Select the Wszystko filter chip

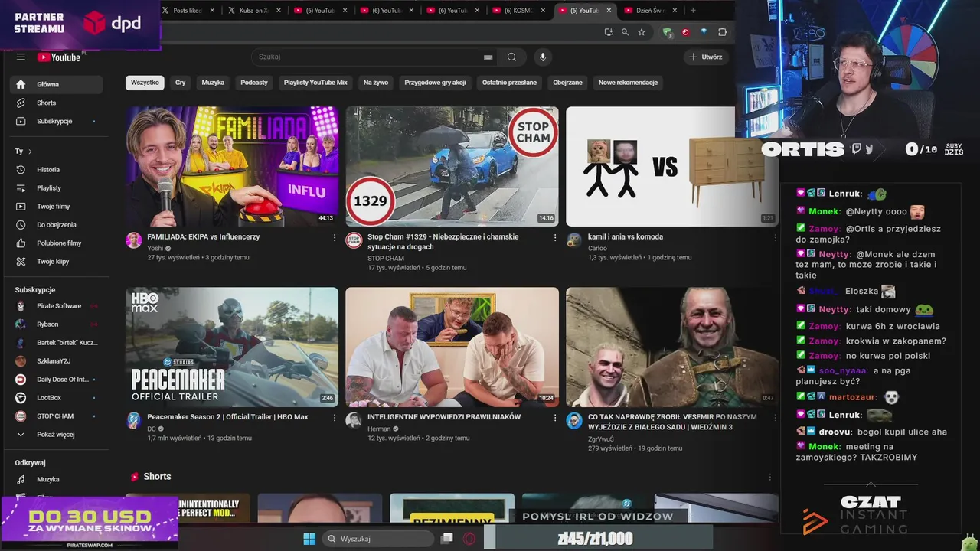[x=145, y=82]
